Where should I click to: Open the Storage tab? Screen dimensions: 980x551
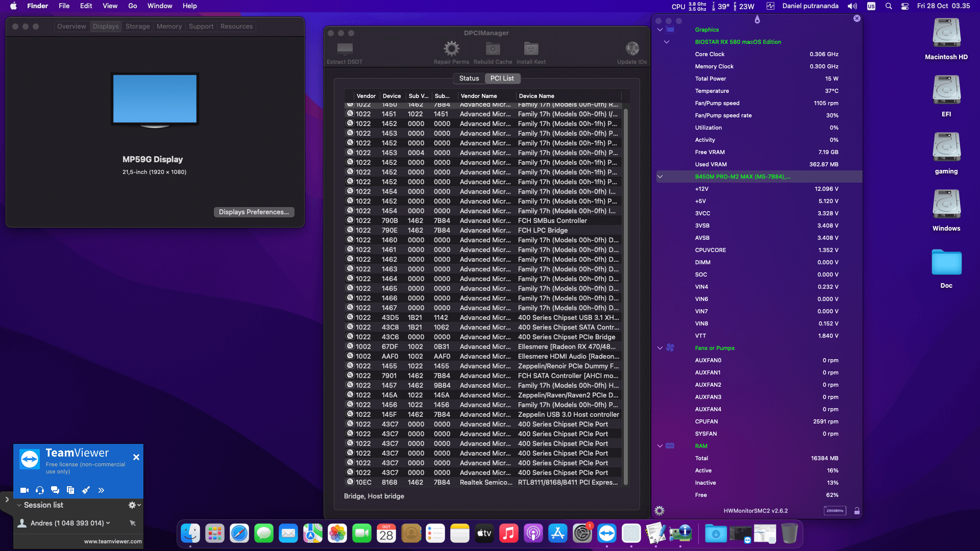coord(138,27)
